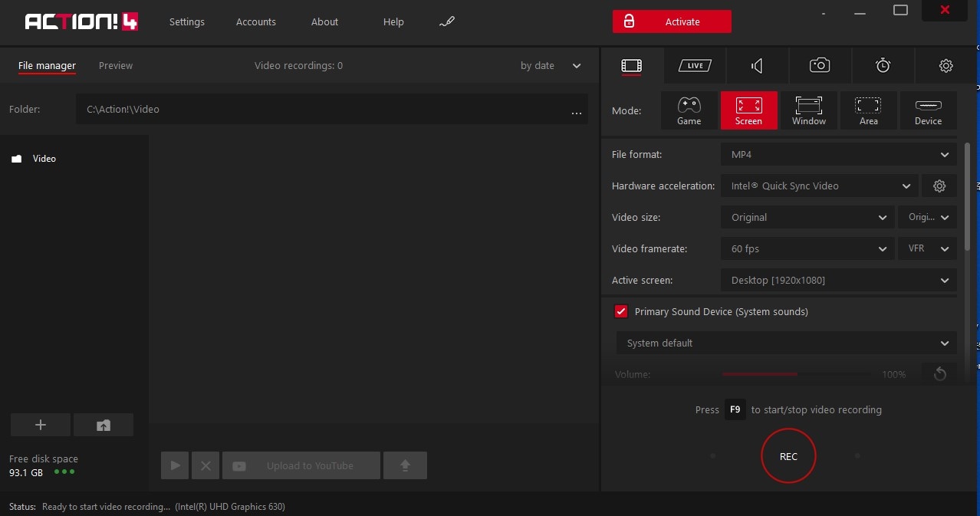This screenshot has width=980, height=516.
Task: Select Area recording mode
Action: (869, 110)
